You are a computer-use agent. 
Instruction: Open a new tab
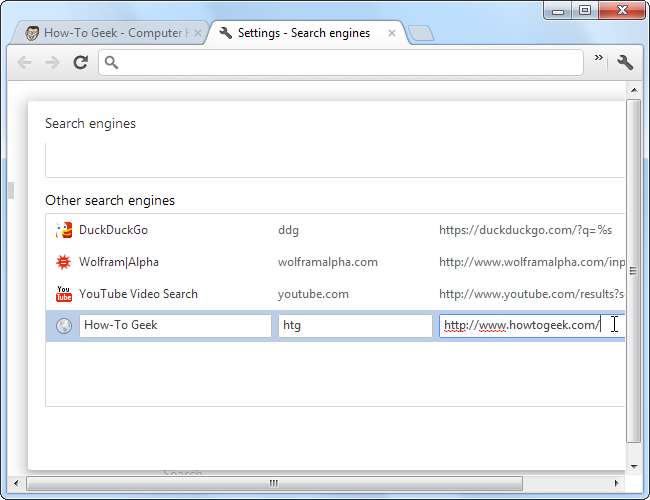click(x=421, y=34)
